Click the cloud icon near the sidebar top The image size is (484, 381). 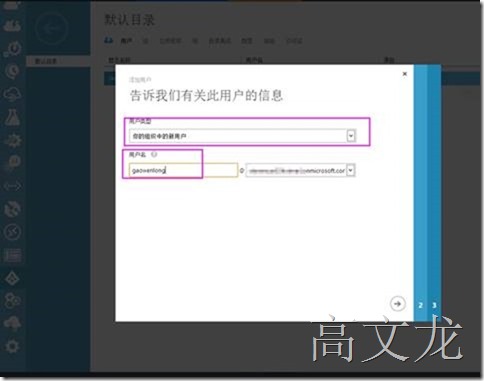[12, 26]
